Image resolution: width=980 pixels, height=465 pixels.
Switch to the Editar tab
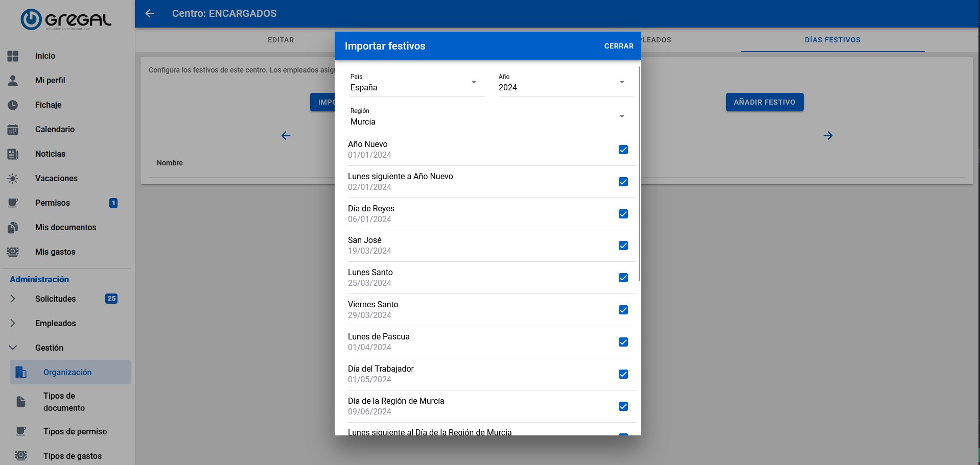pos(281,40)
